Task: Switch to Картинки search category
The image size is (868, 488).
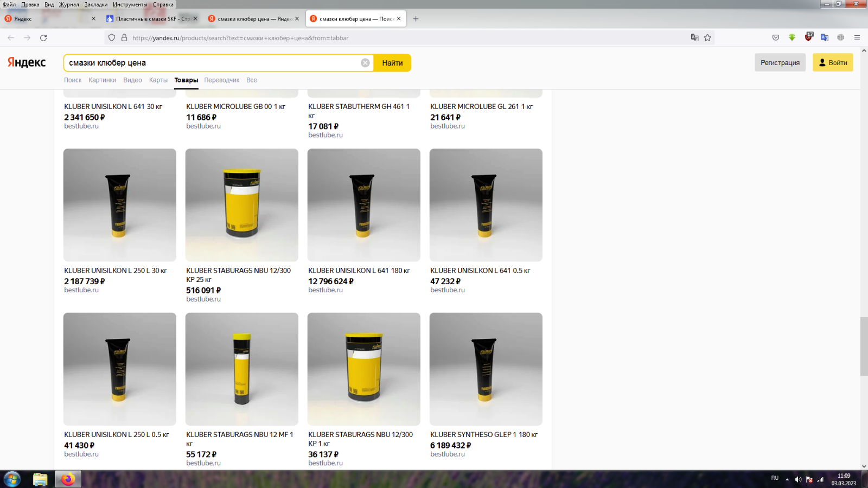Action: [x=103, y=80]
